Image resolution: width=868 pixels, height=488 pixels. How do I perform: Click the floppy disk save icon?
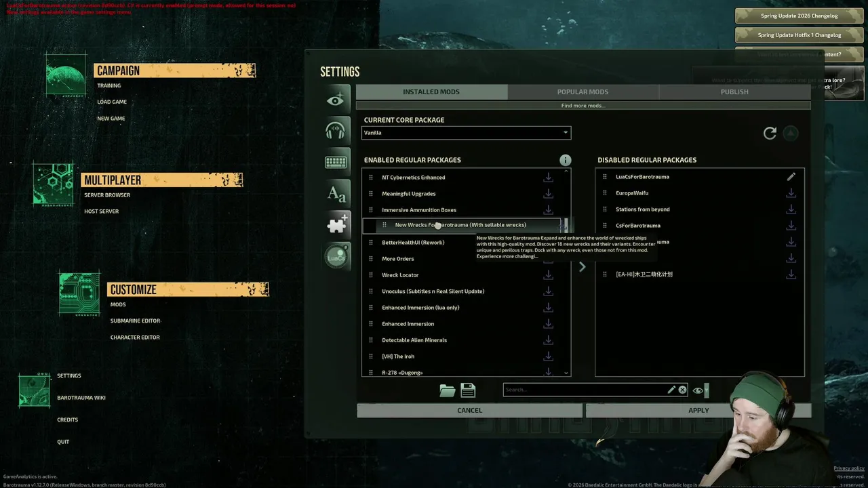coord(468,390)
